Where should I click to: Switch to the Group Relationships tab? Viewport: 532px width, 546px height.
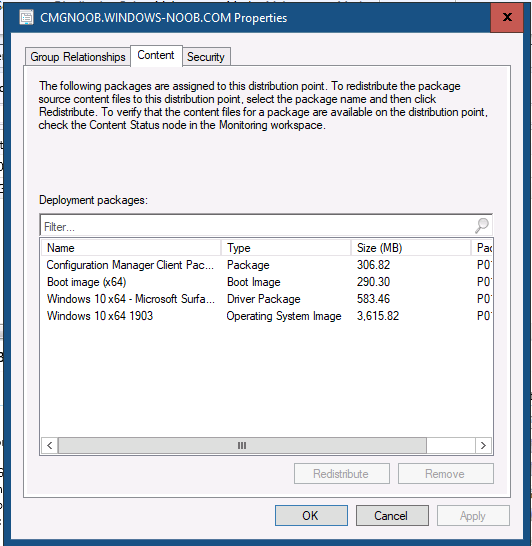(x=78, y=57)
